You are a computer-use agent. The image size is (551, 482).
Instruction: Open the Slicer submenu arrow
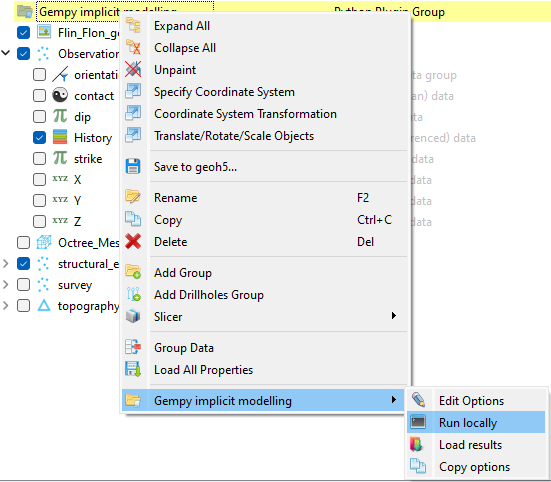pos(394,316)
